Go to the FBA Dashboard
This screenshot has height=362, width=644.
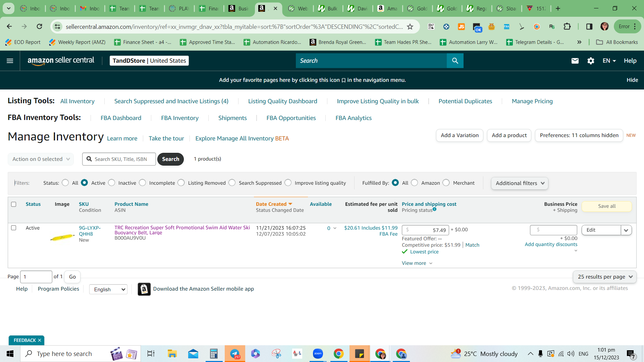click(x=121, y=118)
